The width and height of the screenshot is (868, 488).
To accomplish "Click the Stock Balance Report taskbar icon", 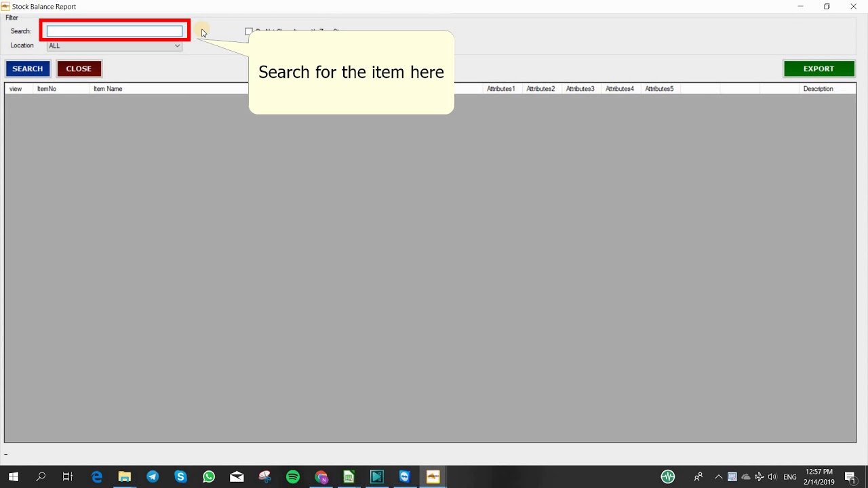I will [x=433, y=477].
